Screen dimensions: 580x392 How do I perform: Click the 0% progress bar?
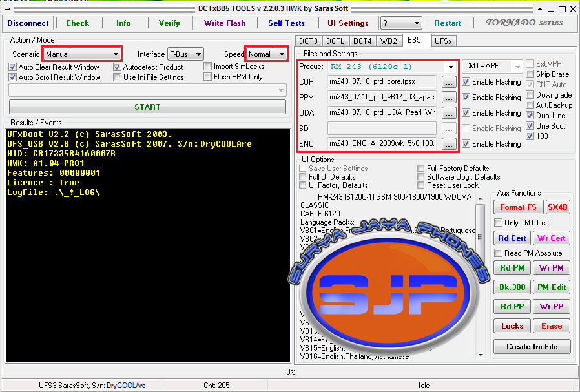[290, 372]
